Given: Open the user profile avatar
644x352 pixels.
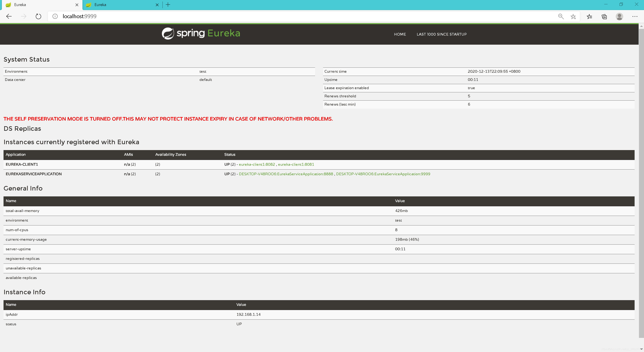Looking at the screenshot, I should pyautogui.click(x=619, y=16).
